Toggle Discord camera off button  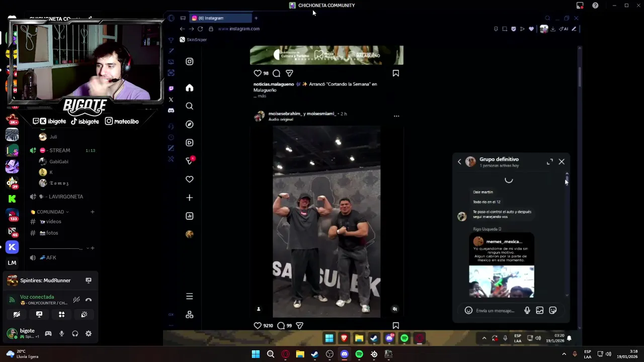[x=17, y=314]
